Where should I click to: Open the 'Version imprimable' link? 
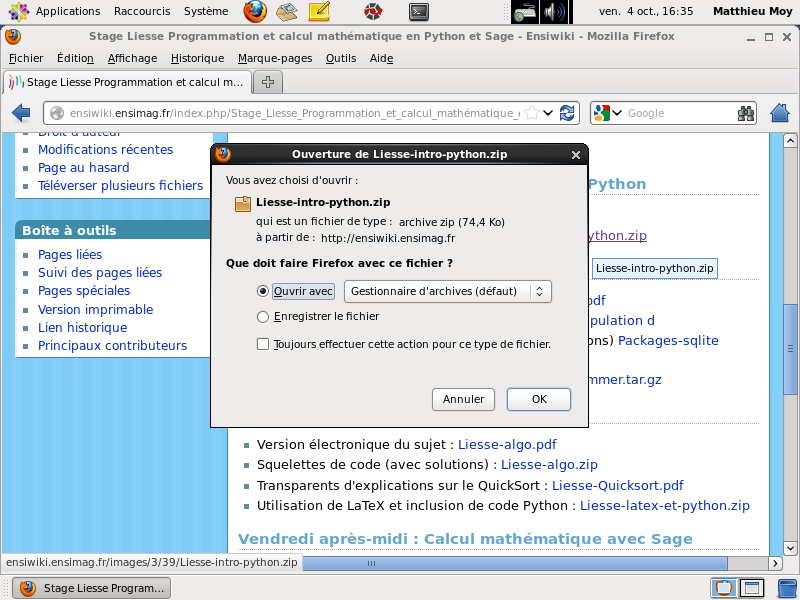click(95, 310)
